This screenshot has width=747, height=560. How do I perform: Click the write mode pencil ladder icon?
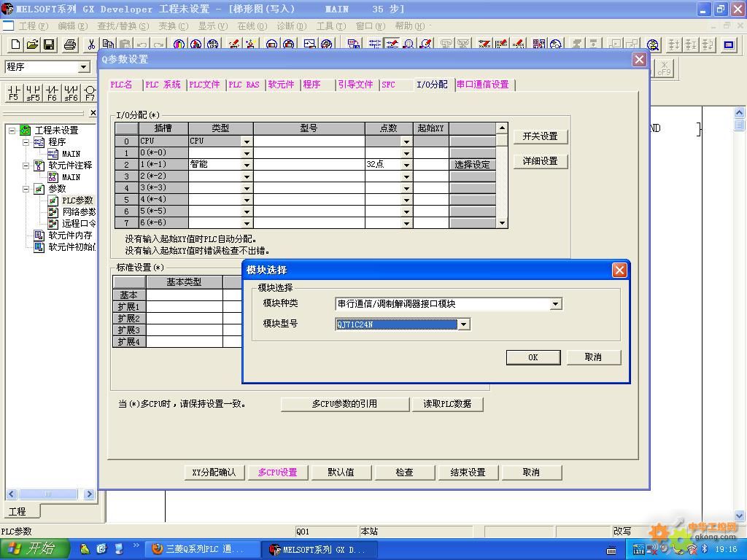coord(392,44)
